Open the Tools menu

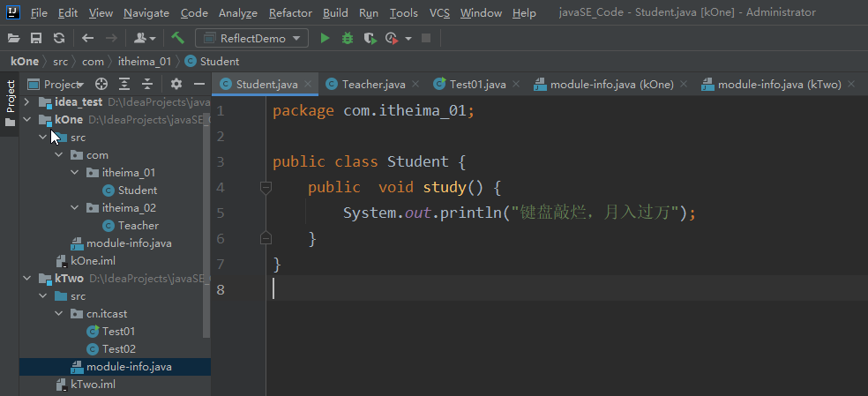(x=403, y=12)
